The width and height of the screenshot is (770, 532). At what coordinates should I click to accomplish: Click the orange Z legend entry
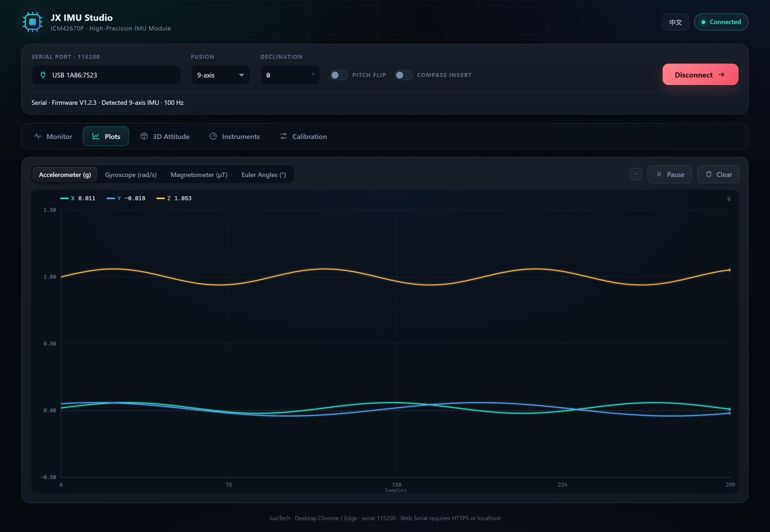174,198
